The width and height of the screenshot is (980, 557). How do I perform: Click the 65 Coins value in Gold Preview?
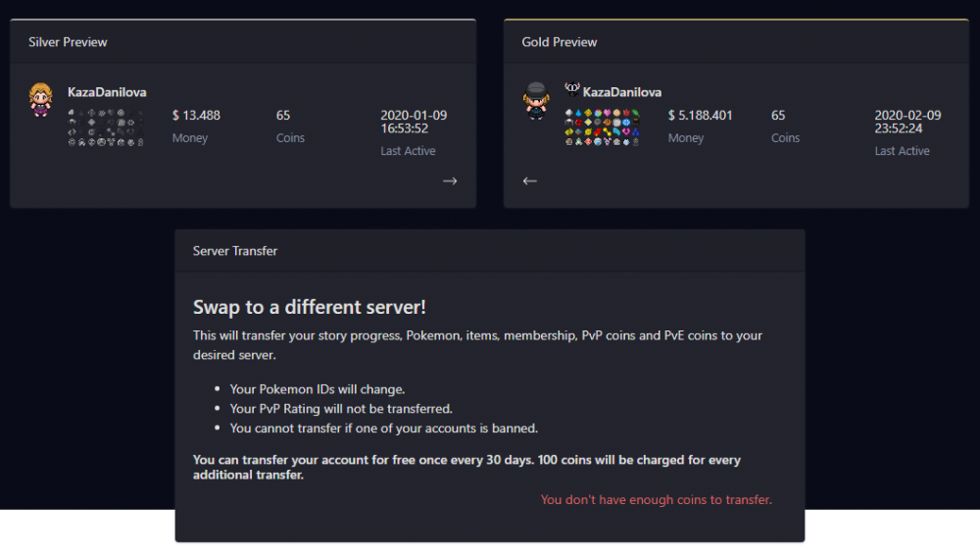click(778, 116)
